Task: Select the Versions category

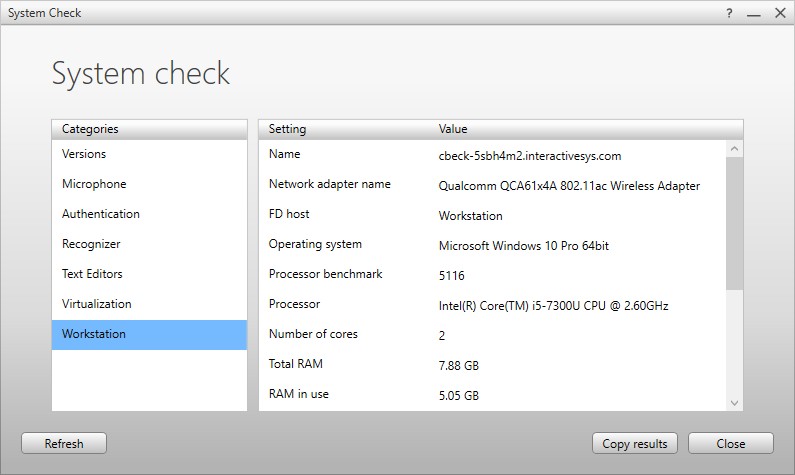Action: [84, 154]
